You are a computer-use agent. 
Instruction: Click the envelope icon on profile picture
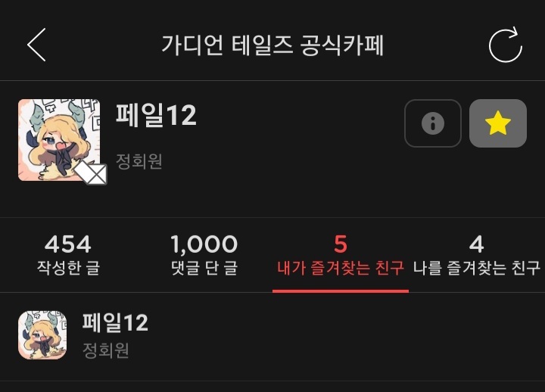coord(91,173)
